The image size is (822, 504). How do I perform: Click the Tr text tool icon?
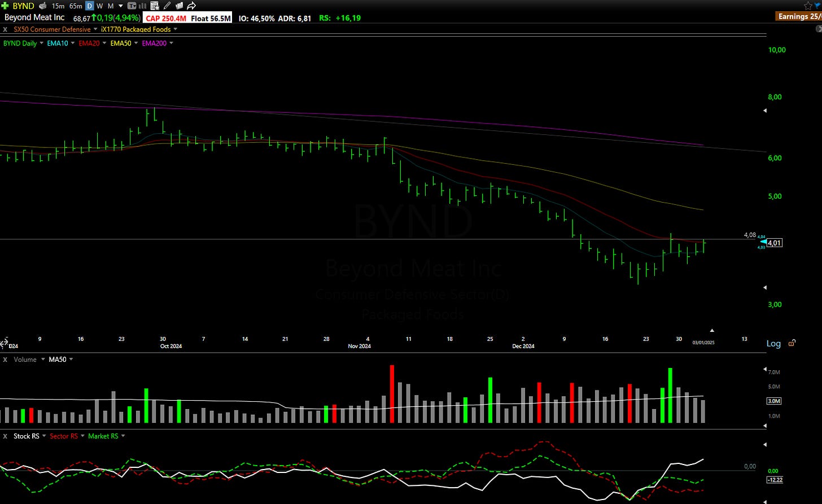coord(132,6)
